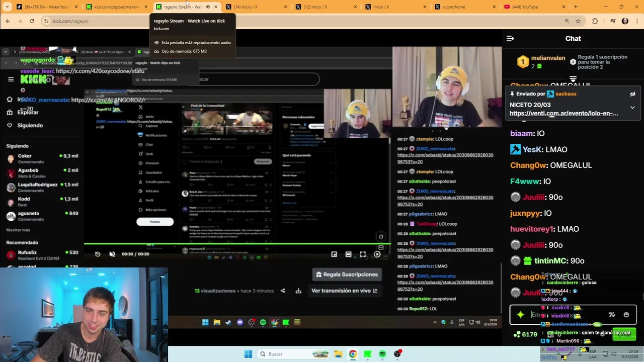Switch to the (12) Inicio / X tab
This screenshot has width=644, height=362.
[x=325, y=7]
